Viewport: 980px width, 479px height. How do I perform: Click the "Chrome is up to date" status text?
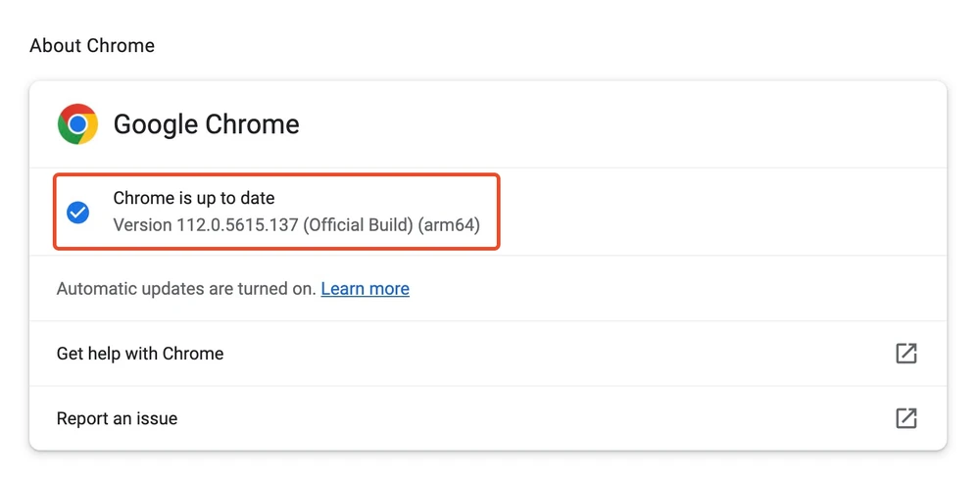194,199
